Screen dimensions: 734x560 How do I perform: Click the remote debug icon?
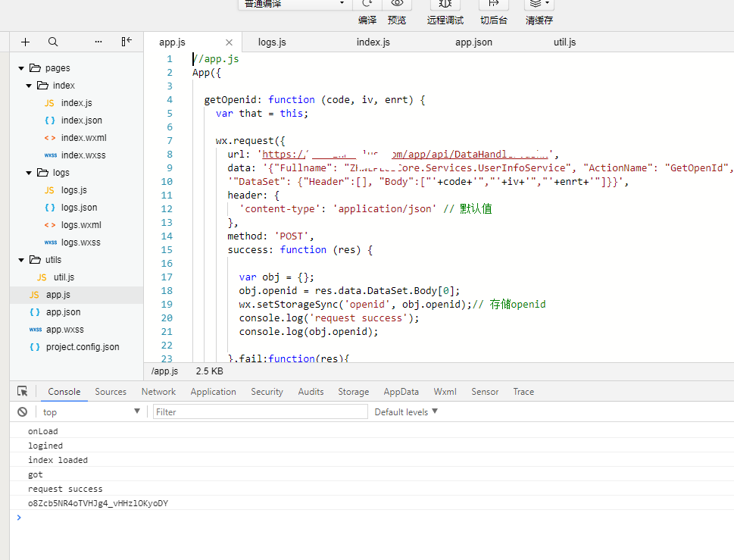445,5
